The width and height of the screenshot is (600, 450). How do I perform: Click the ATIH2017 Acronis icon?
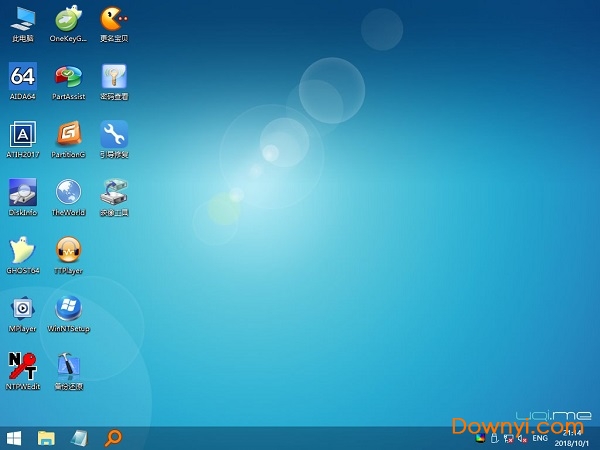[22, 135]
